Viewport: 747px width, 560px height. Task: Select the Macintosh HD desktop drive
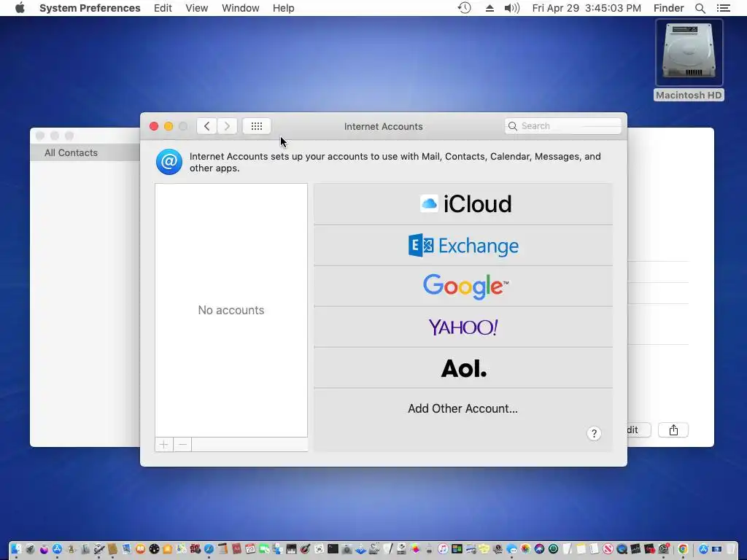pyautogui.click(x=689, y=60)
